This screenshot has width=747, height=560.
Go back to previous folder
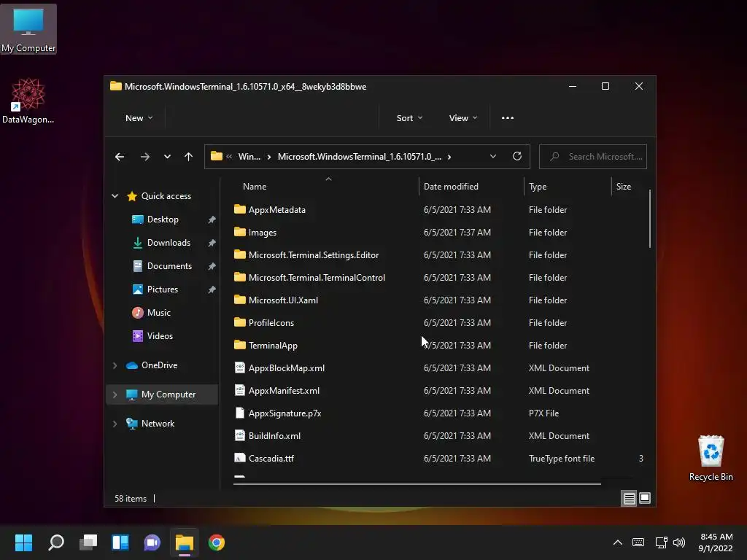tap(120, 157)
